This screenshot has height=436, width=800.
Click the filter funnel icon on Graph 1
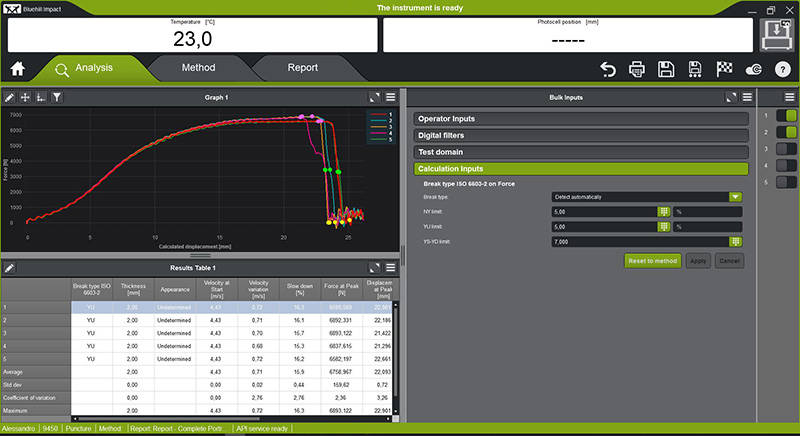(57, 98)
